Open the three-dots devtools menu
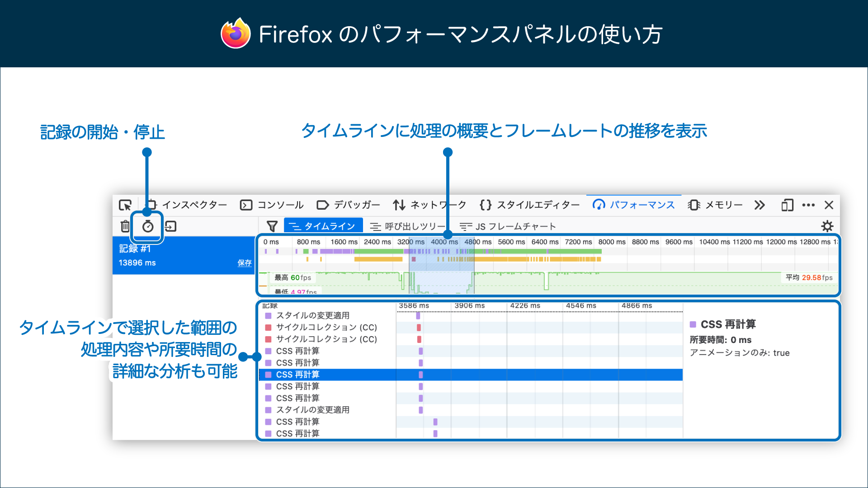This screenshot has width=868, height=488. (x=808, y=205)
